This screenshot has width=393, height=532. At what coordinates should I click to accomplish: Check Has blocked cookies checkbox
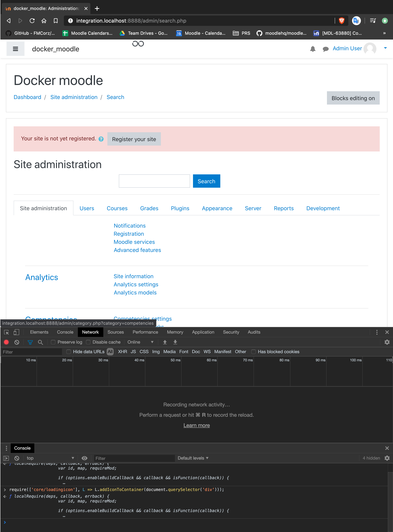[254, 352]
